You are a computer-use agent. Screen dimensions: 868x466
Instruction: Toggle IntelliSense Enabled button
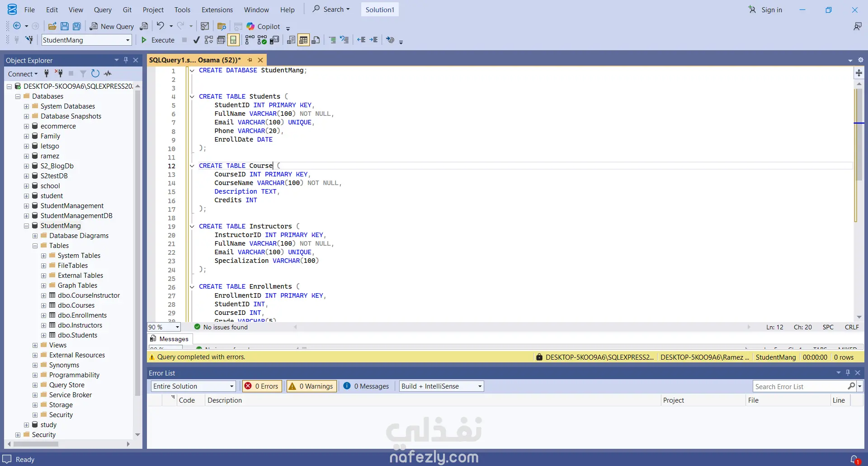coord(233,40)
